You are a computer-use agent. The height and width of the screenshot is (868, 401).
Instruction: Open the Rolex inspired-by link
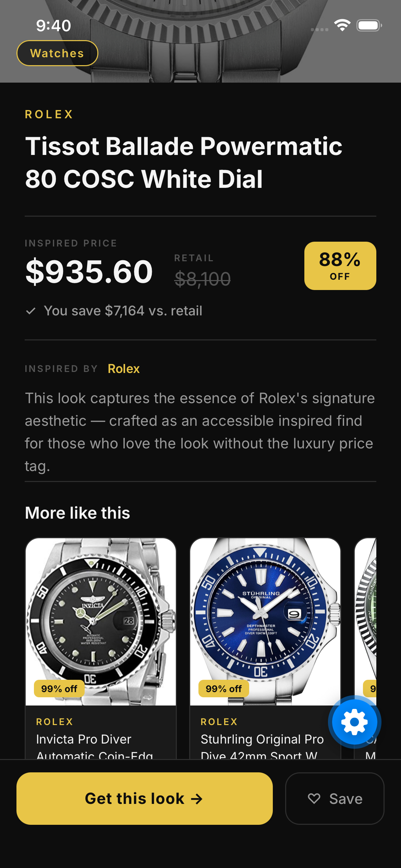click(x=123, y=369)
